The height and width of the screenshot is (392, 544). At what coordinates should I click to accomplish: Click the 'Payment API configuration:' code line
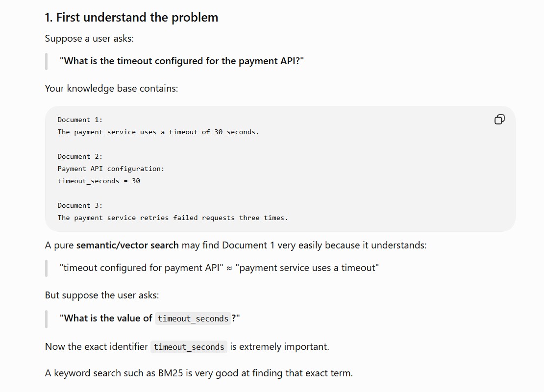click(111, 169)
